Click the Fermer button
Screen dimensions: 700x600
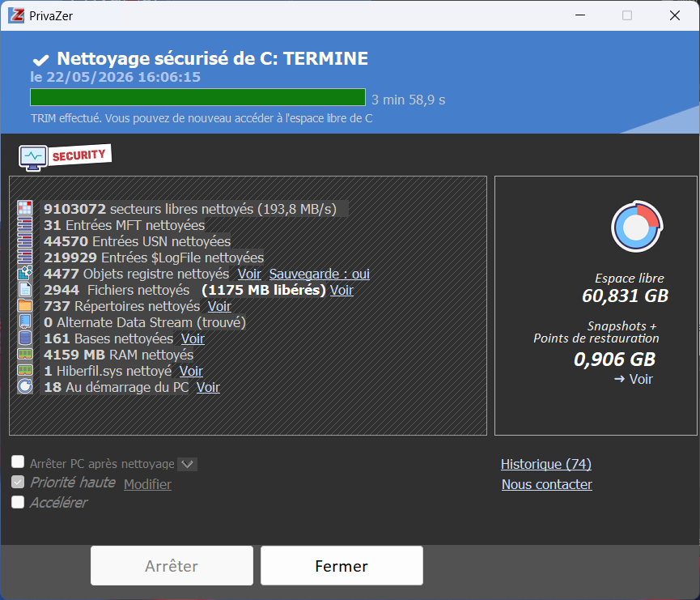click(x=342, y=566)
